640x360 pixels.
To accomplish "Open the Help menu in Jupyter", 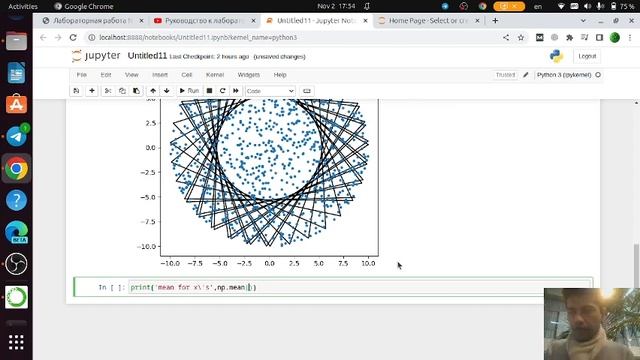I will [280, 75].
